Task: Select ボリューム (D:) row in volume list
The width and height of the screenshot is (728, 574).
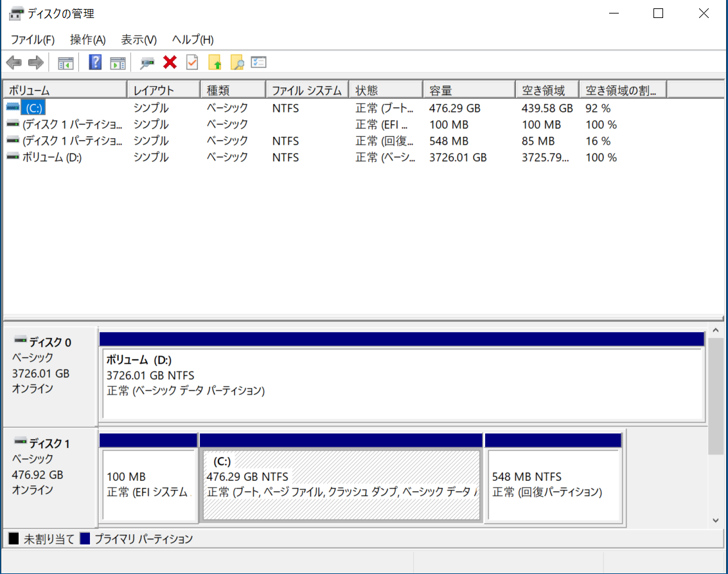Action: [x=51, y=157]
